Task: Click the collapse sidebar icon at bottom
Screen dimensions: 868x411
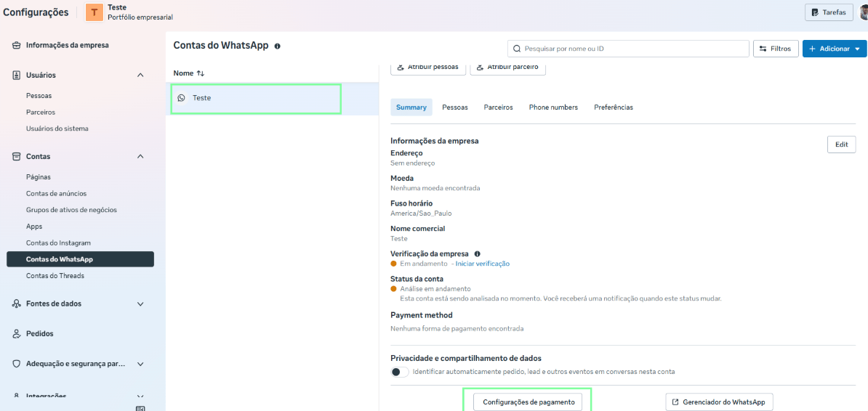Action: [x=140, y=408]
